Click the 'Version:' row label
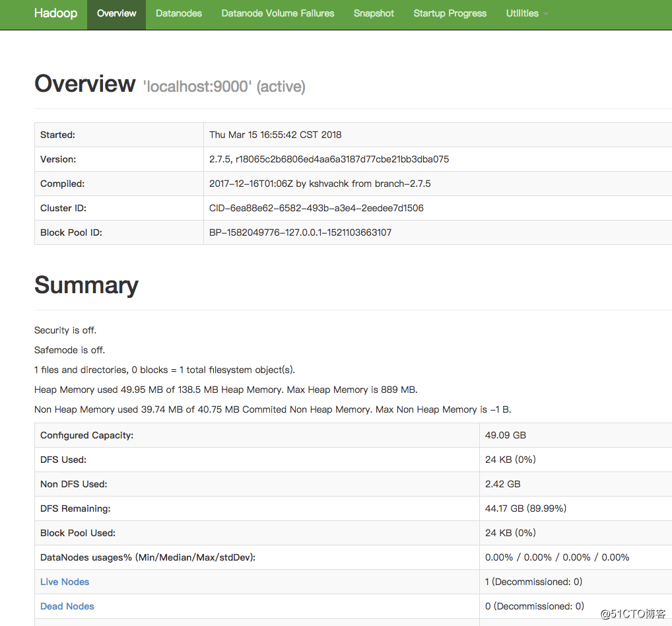 58,159
